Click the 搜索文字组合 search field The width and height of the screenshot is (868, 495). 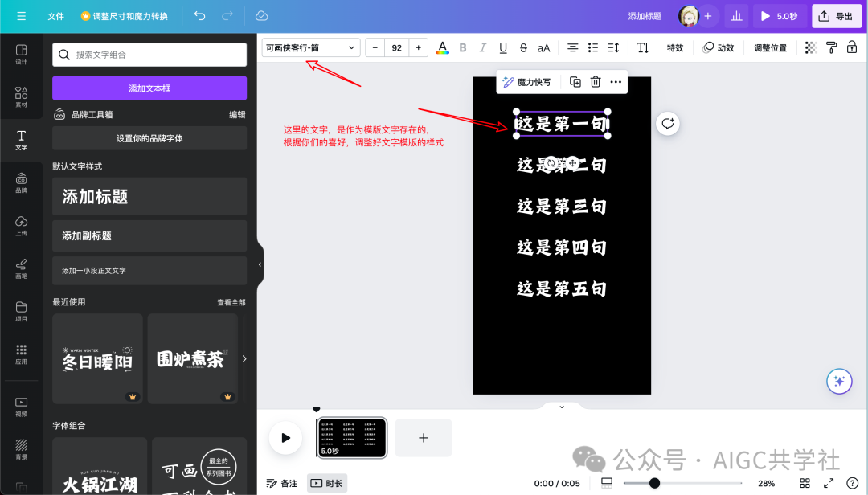[149, 55]
